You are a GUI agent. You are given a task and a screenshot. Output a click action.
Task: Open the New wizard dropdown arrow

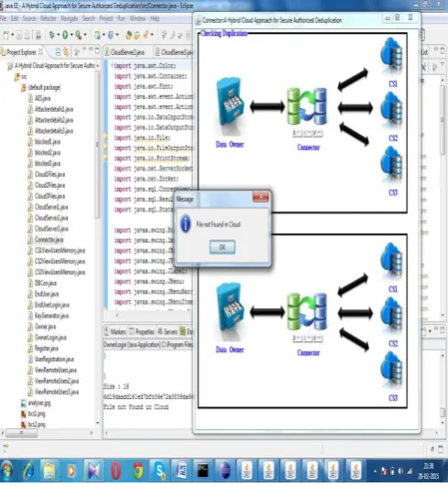pos(13,35)
